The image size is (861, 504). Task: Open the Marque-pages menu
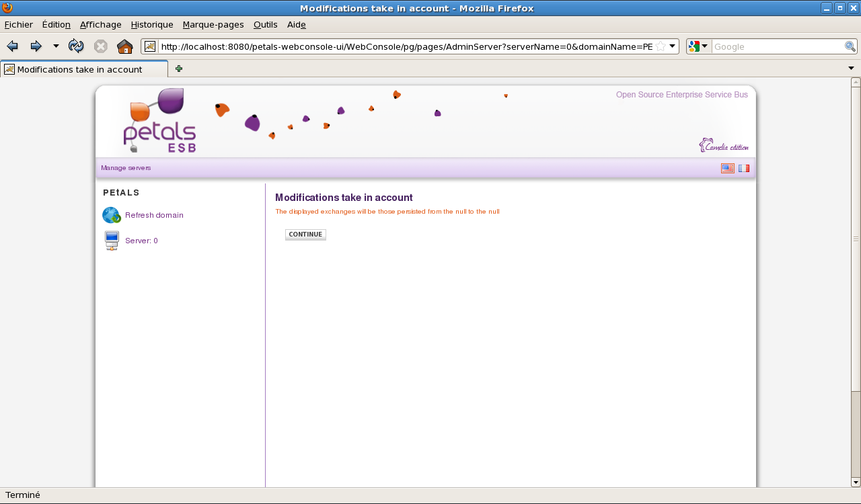(213, 25)
